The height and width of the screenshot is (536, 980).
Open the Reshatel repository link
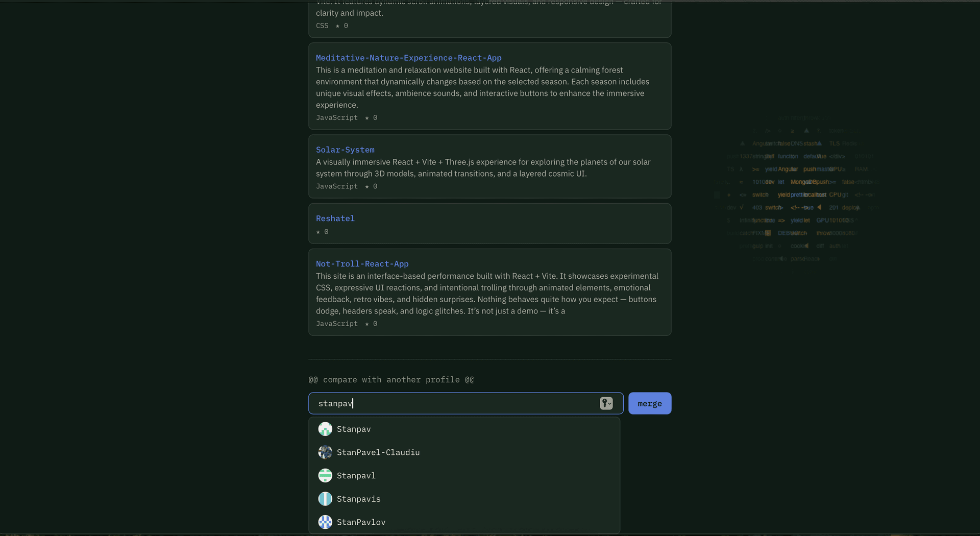click(x=335, y=218)
